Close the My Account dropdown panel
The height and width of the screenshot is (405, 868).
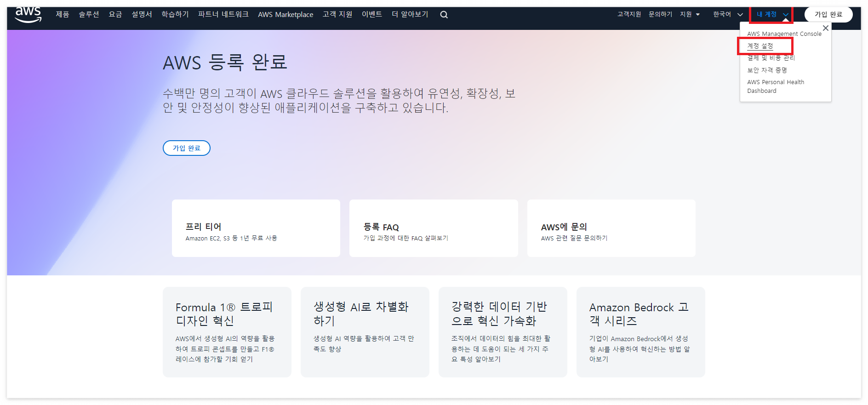point(825,28)
